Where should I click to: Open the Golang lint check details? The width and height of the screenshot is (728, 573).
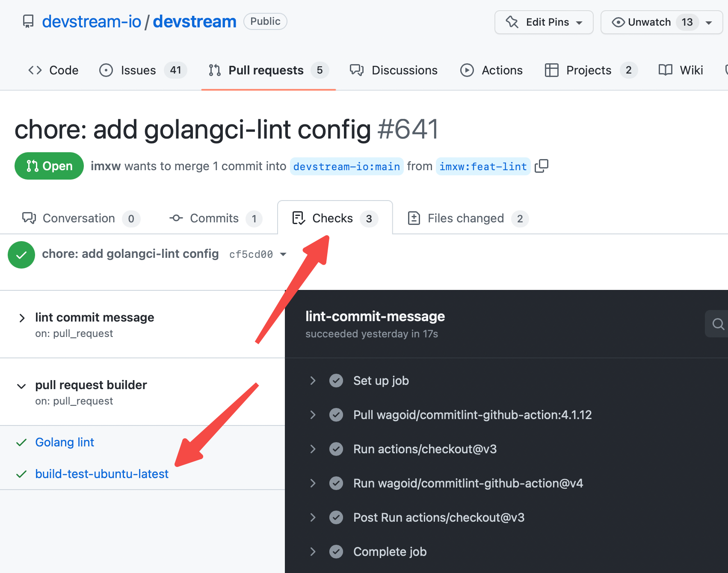click(x=65, y=442)
